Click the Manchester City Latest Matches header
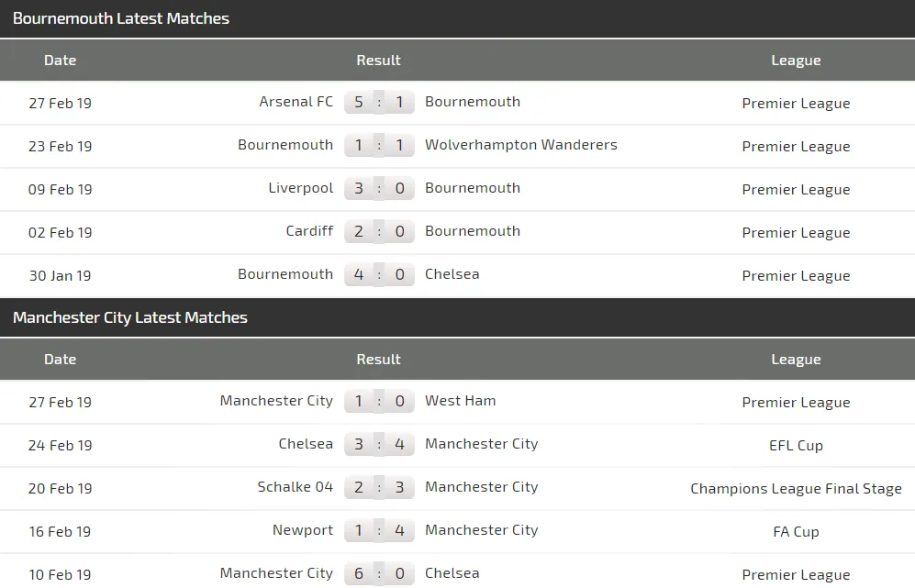Screen dimensions: 915x588 tap(130, 317)
